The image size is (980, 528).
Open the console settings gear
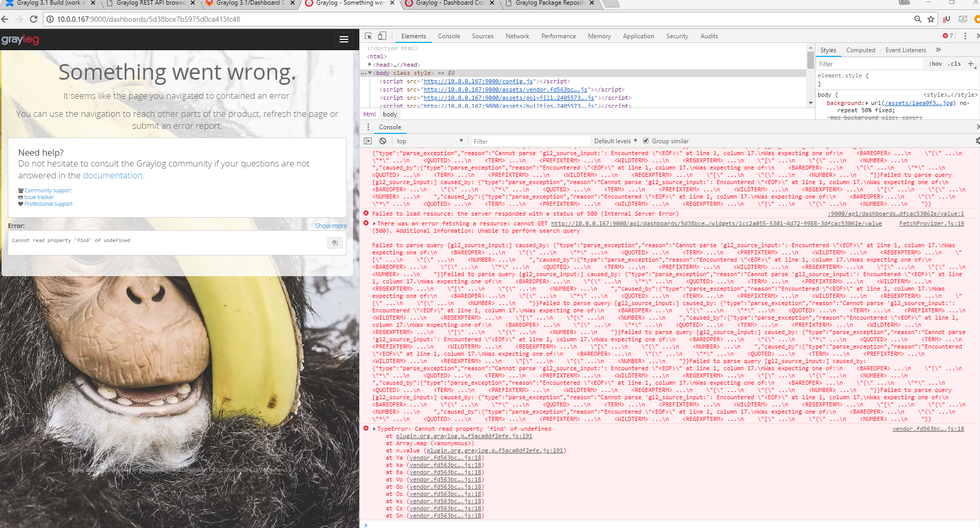(977, 141)
